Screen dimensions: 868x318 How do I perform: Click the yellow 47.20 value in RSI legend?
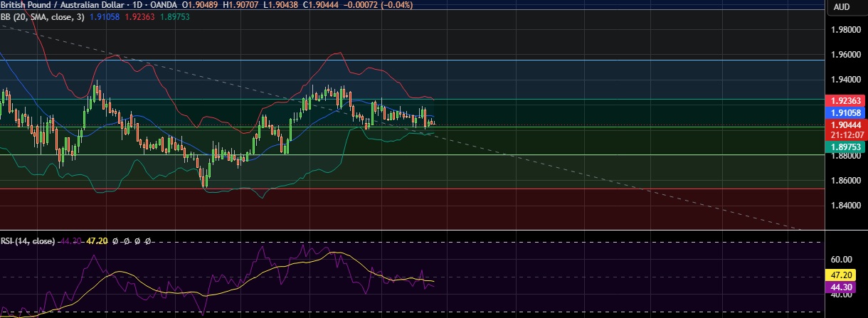click(97, 241)
